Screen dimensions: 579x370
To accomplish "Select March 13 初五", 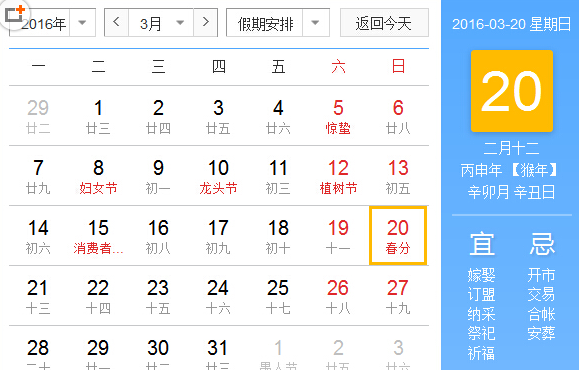I will [398, 177].
